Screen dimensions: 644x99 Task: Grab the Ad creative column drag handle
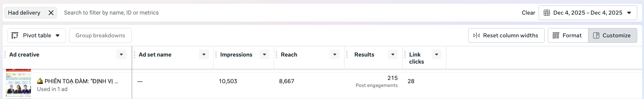coord(5,55)
